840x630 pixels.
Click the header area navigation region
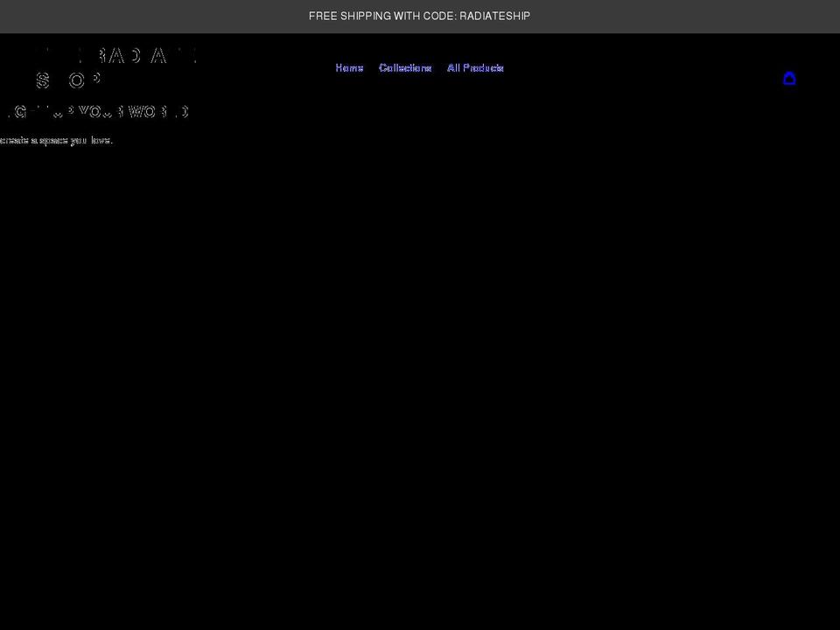420,67
